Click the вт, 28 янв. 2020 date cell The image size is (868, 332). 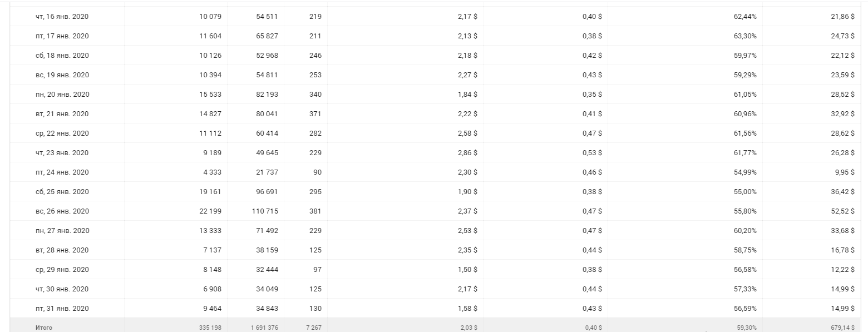pyautogui.click(x=62, y=250)
